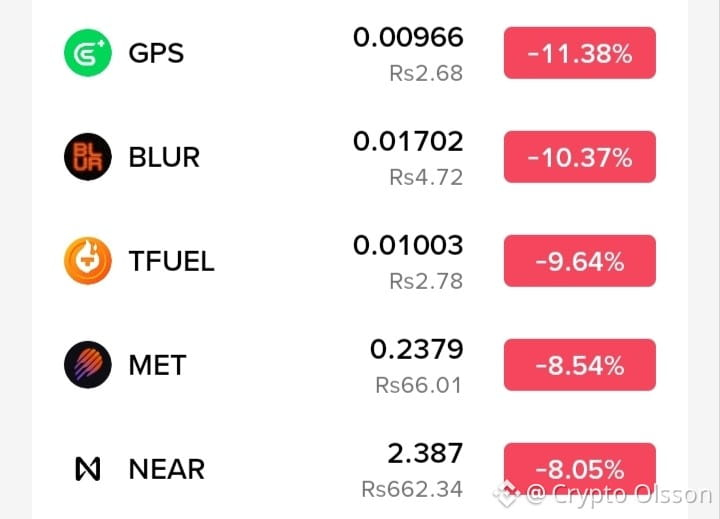Open the MET coin name label
Viewport: 720px width, 519px height.
(157, 365)
